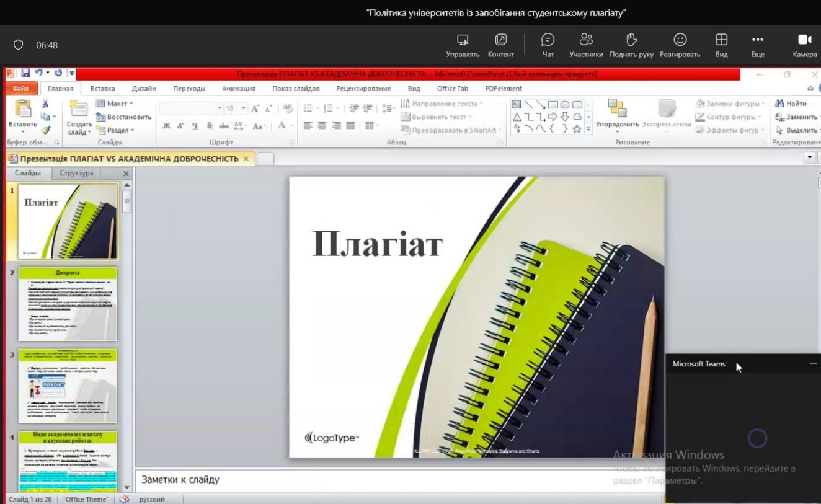Open the character spacing AV dropdown
Screen dimensions: 821x504
pyautogui.click(x=241, y=126)
